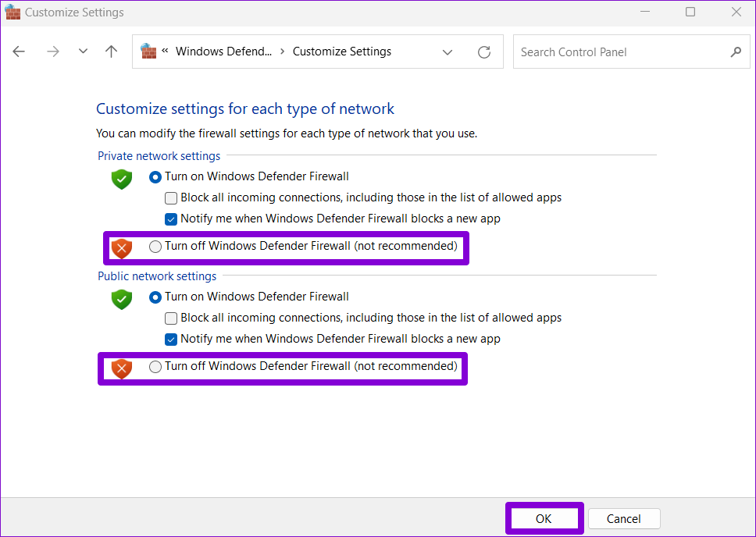Click the Private network settings heading
Viewport: 756px width, 537px height.
tap(159, 155)
